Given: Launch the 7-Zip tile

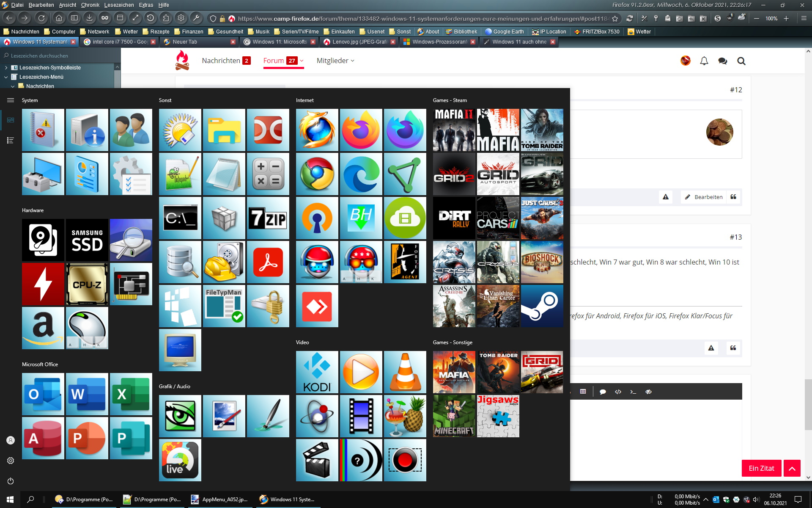Looking at the screenshot, I should coord(268,218).
